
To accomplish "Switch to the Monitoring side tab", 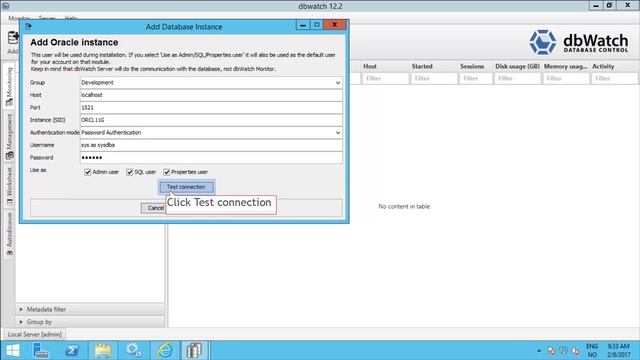I will click(9, 86).
